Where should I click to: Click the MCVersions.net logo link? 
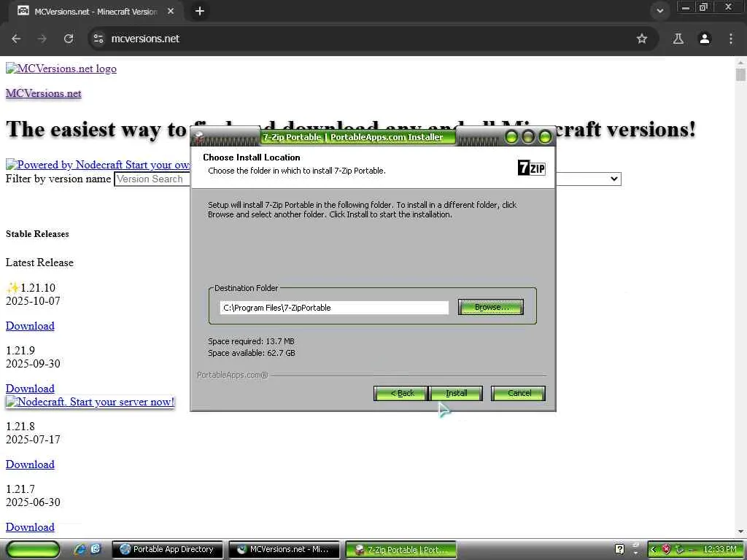pyautogui.click(x=61, y=69)
